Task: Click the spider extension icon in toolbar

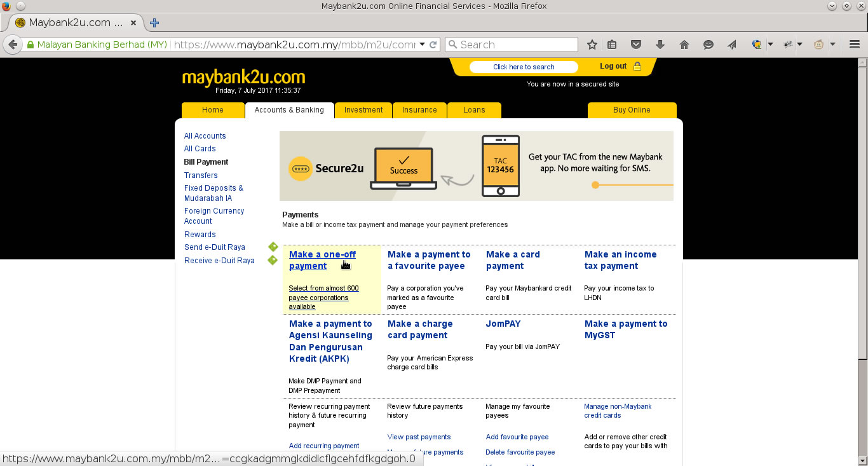Action: pyautogui.click(x=789, y=45)
